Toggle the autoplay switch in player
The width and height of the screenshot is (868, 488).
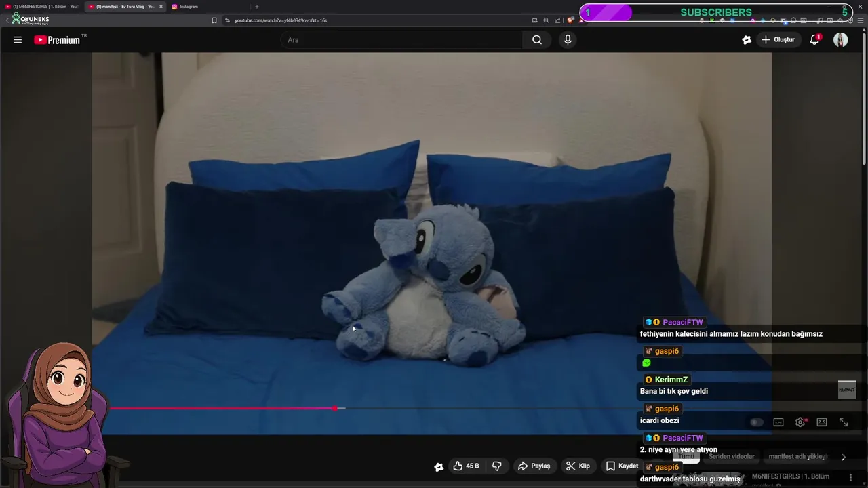click(756, 422)
